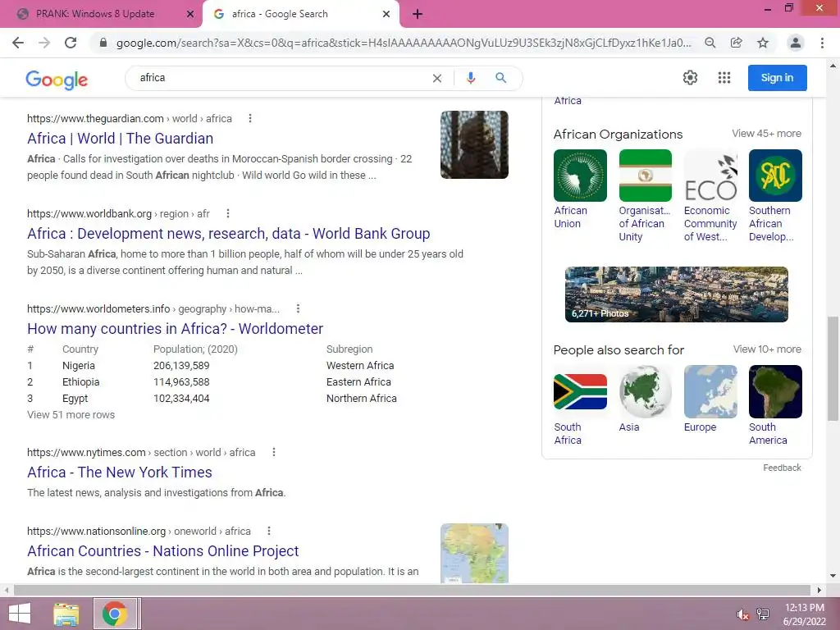Go to the Google logo homepage
Screen dimensions: 840x630
(57, 80)
